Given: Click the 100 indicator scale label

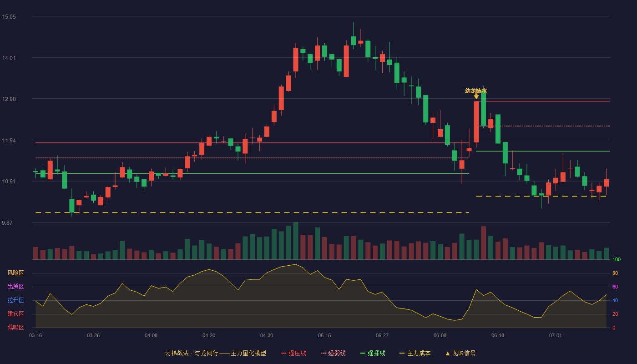Looking at the screenshot, I should [x=617, y=259].
